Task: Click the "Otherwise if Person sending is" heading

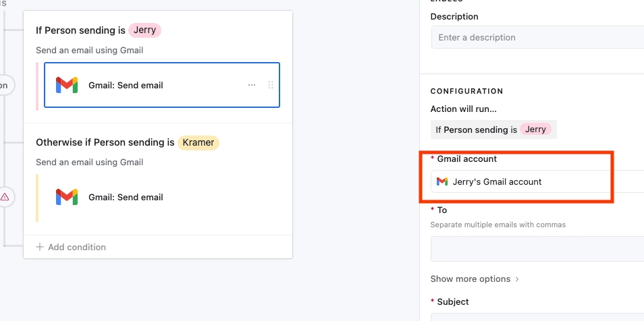Action: click(x=105, y=142)
